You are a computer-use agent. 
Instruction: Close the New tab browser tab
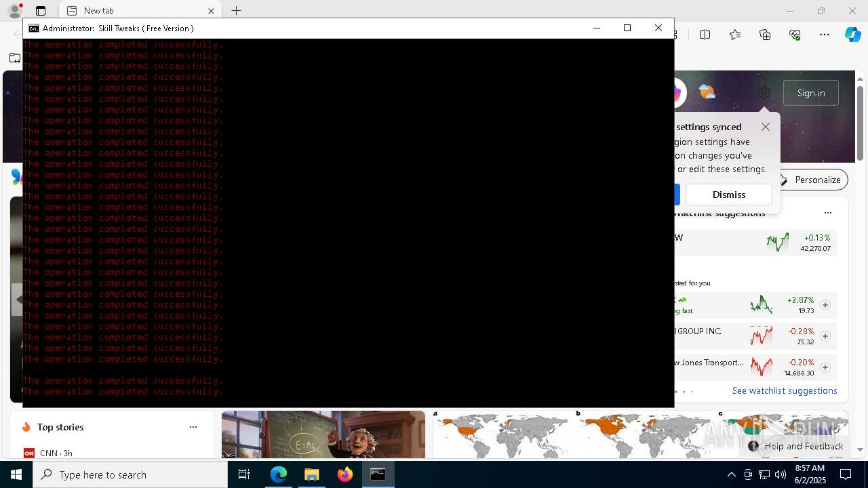tap(211, 11)
